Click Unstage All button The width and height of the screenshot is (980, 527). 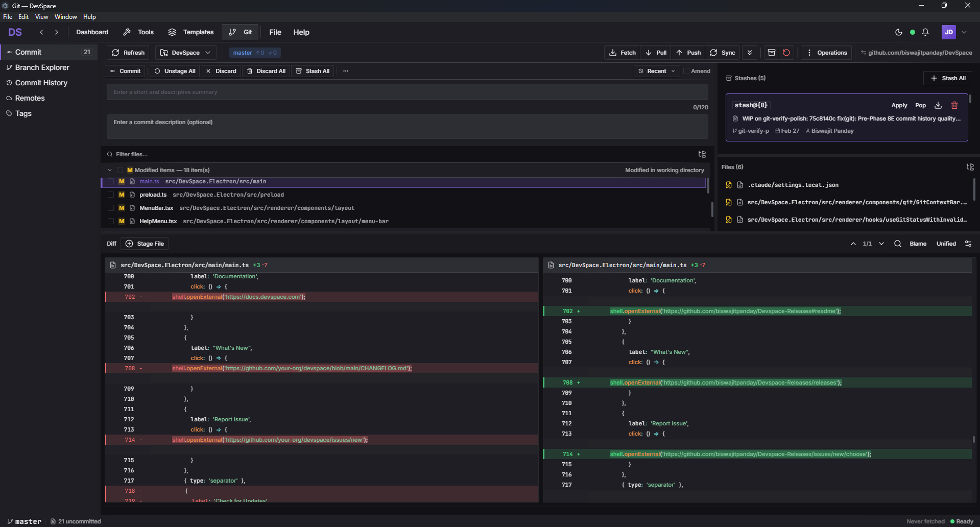(175, 71)
